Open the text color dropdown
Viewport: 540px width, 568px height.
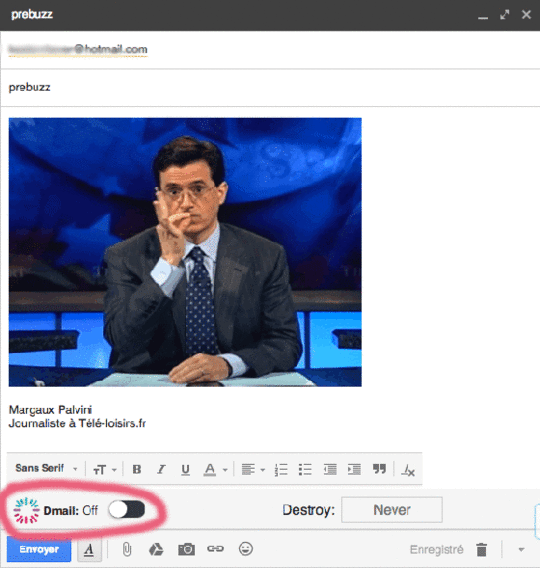(215, 469)
